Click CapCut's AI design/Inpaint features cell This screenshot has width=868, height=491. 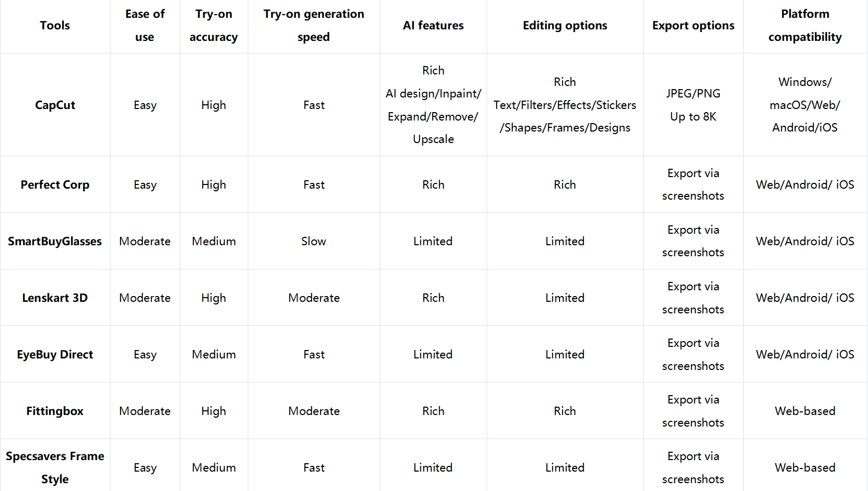[433, 105]
